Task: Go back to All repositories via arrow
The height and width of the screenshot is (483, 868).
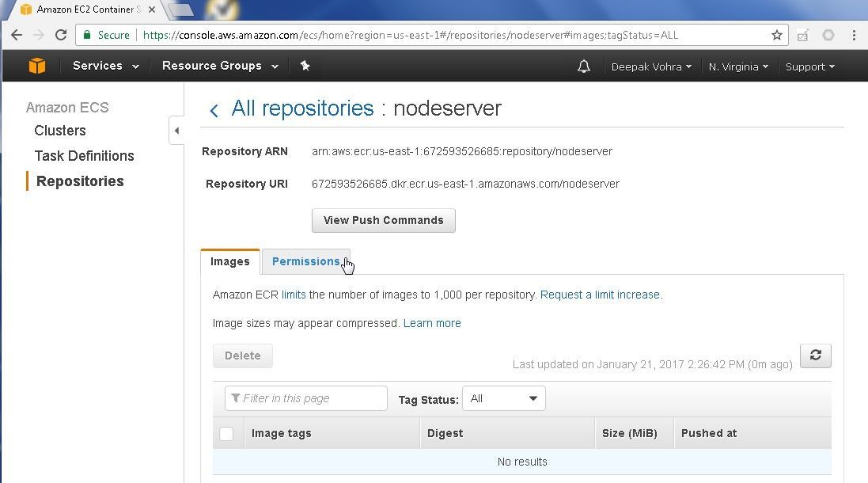Action: click(x=214, y=110)
